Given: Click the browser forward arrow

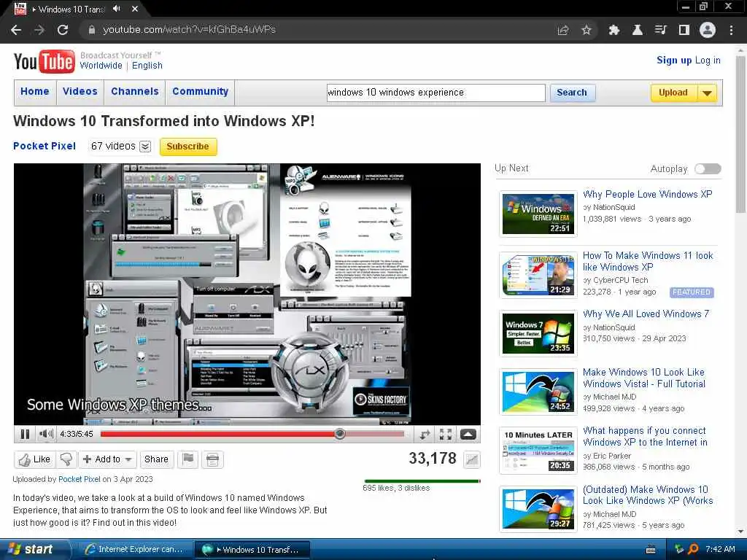Looking at the screenshot, I should click(39, 30).
